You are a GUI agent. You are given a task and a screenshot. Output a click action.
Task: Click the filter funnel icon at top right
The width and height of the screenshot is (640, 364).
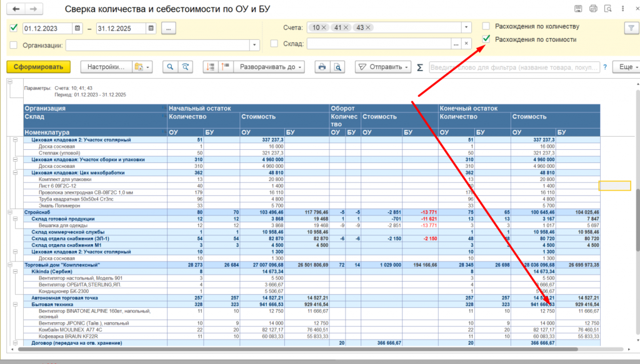629,28
